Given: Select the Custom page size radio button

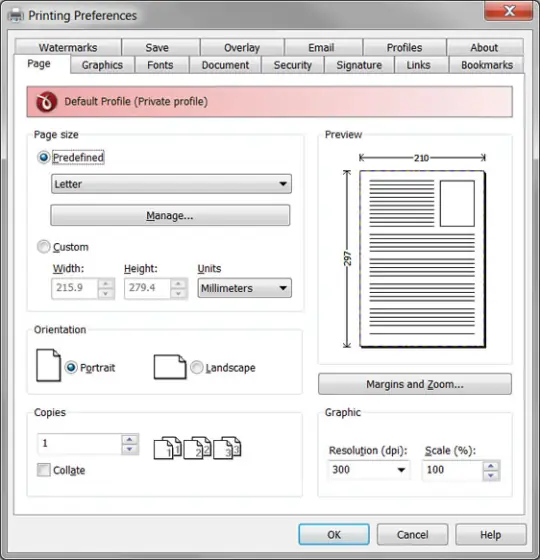Looking at the screenshot, I should (x=44, y=247).
